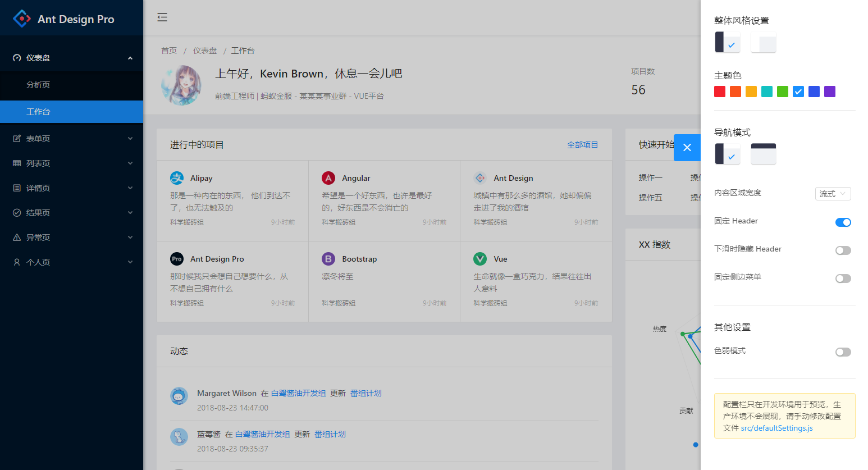Expand the 个人页 submenu
Viewport: 868px width, 470px height.
tap(130, 262)
